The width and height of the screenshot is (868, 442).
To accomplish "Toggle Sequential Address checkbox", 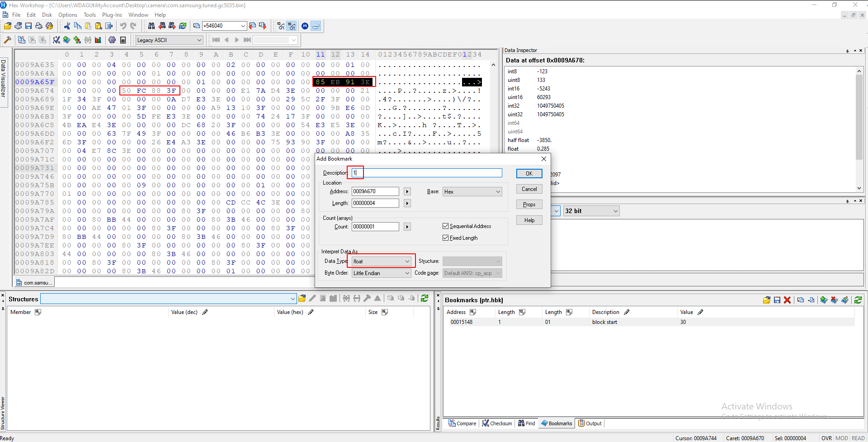I will tap(445, 226).
